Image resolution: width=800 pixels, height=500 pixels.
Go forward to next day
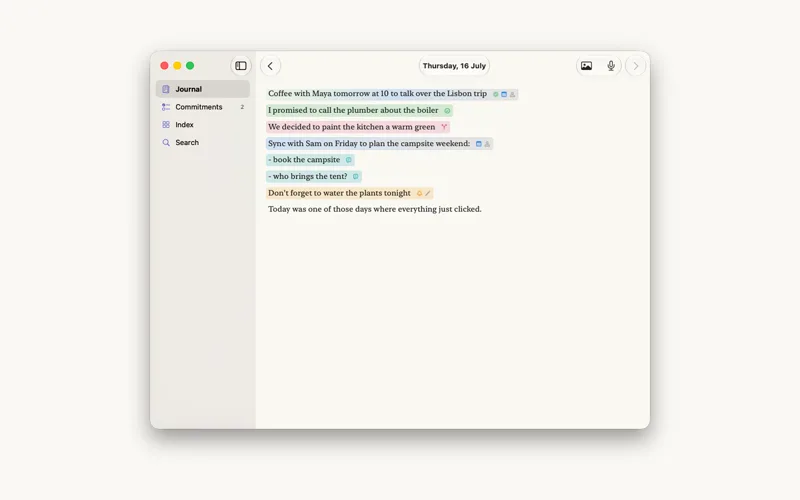pyautogui.click(x=636, y=66)
